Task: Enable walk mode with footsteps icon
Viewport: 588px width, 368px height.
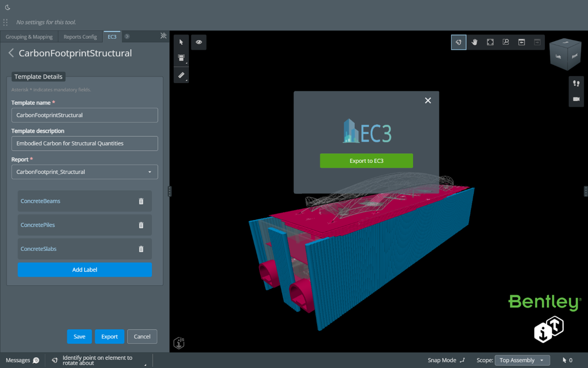Action: click(x=576, y=83)
